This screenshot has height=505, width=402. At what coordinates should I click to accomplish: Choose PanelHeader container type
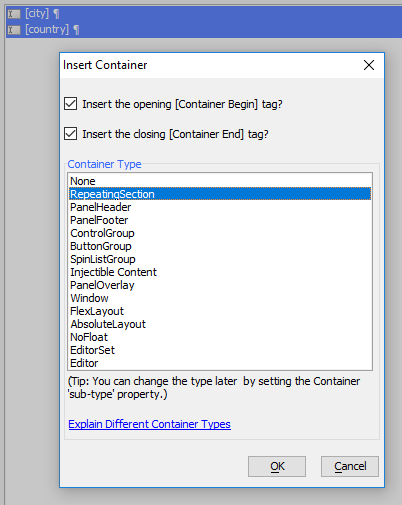220,207
